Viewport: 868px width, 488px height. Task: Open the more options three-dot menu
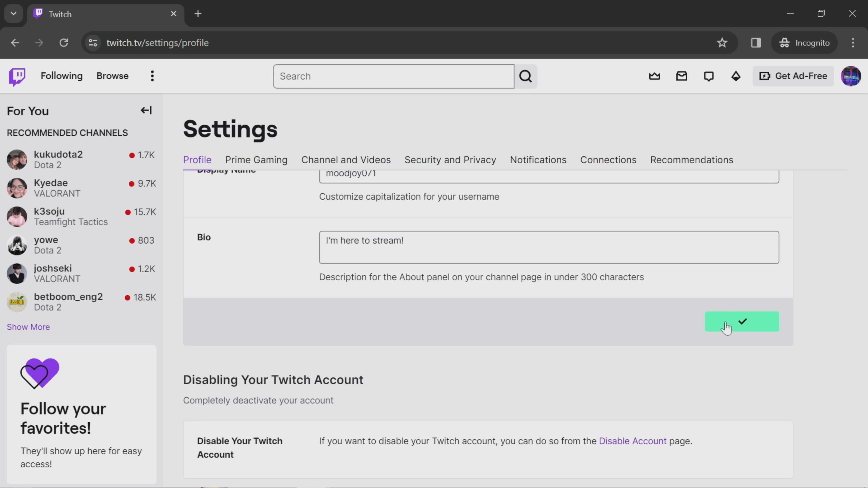point(152,76)
